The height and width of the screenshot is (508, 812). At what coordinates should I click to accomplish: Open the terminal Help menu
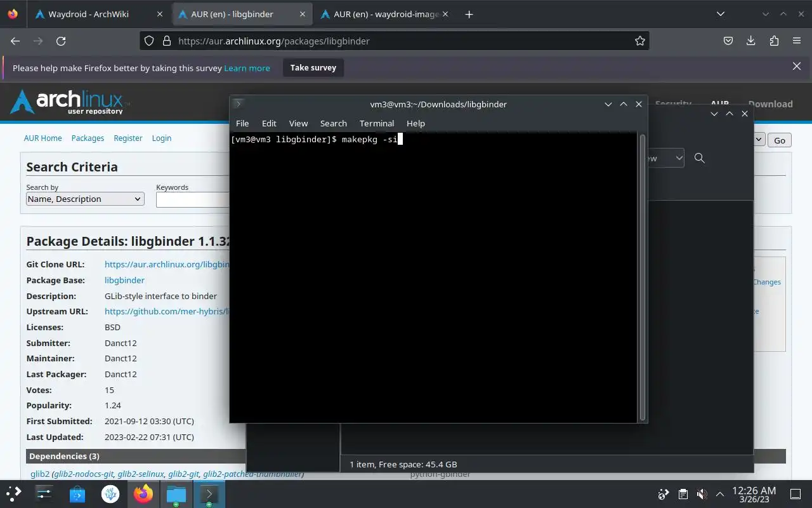coord(416,123)
